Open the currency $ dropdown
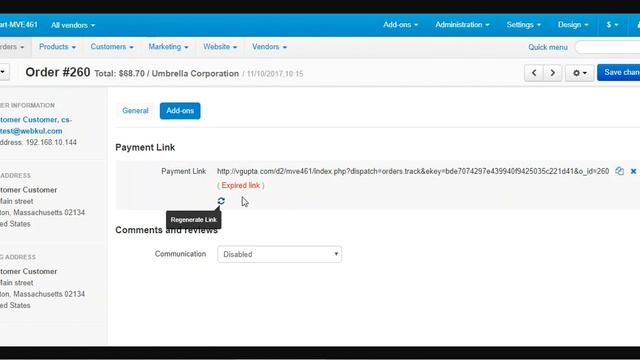 coord(612,25)
